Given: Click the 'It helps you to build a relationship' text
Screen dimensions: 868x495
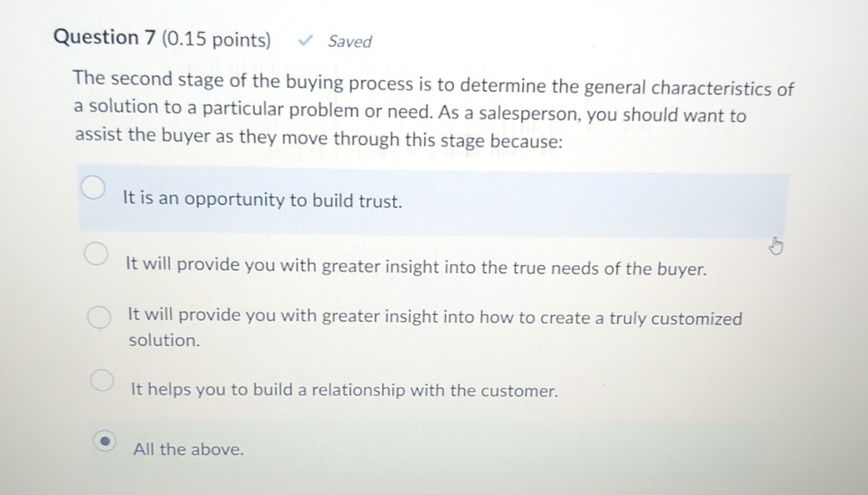Looking at the screenshot, I should point(345,390).
